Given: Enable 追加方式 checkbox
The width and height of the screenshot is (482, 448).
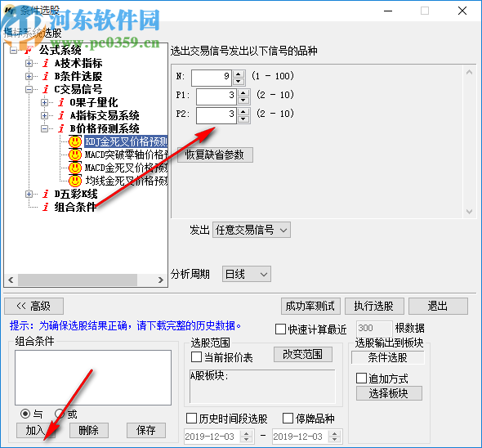Looking at the screenshot, I should point(361,379).
